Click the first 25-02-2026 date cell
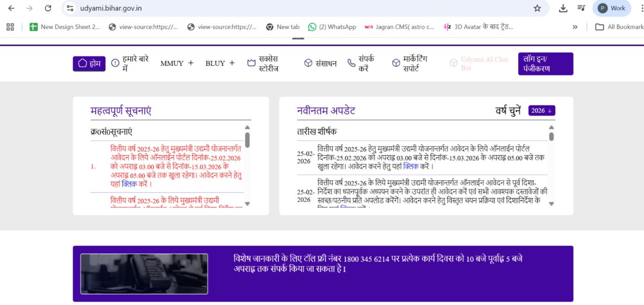This screenshot has width=644, height=305. (305, 158)
